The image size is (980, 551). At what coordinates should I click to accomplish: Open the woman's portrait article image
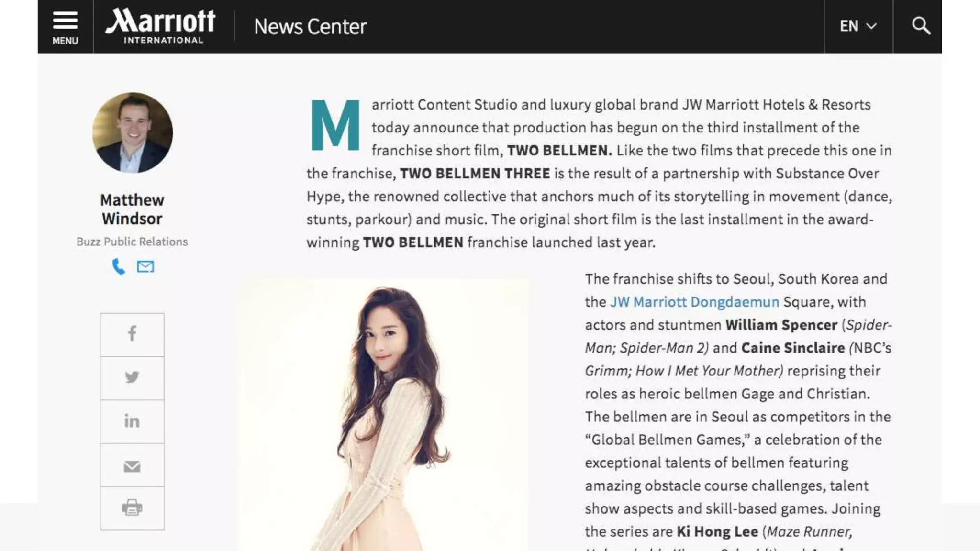pos(384,415)
